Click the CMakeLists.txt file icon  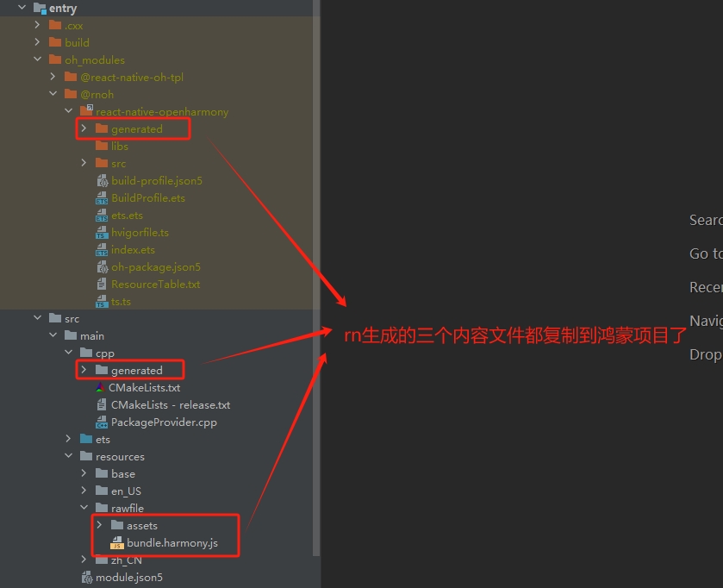[102, 388]
